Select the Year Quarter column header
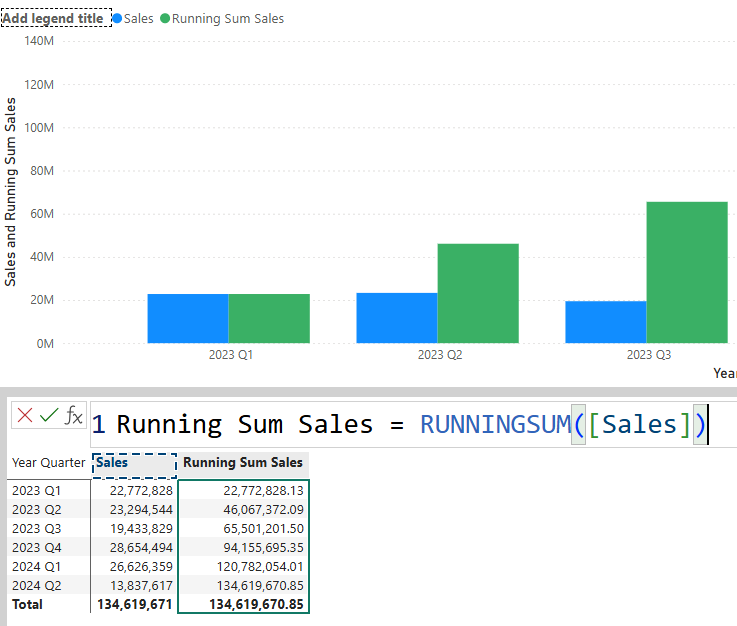The width and height of the screenshot is (737, 626). point(48,462)
